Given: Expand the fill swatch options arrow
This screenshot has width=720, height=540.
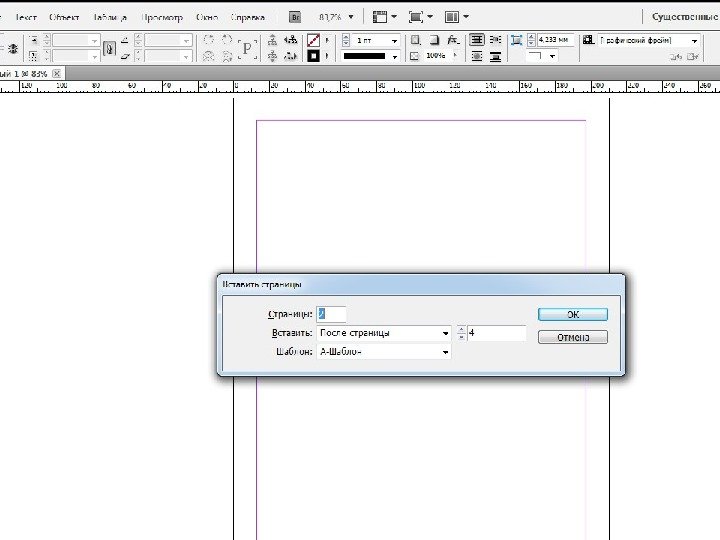Looking at the screenshot, I should click(327, 40).
